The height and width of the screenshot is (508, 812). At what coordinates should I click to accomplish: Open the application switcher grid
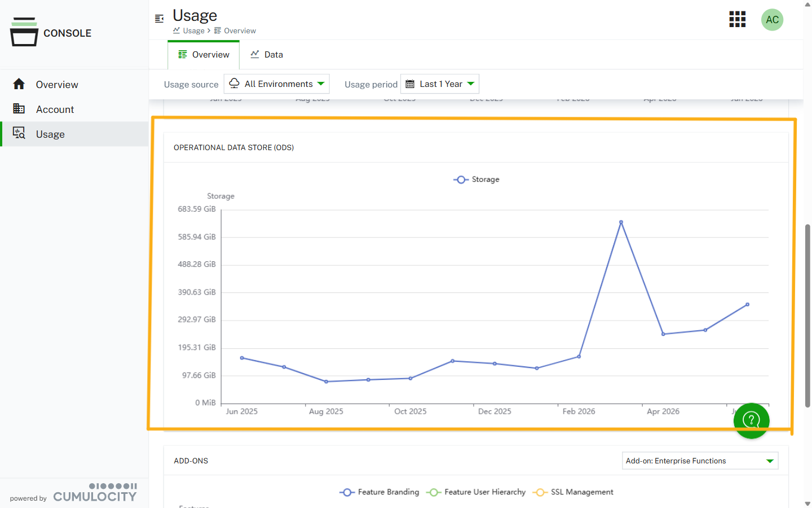[738, 19]
